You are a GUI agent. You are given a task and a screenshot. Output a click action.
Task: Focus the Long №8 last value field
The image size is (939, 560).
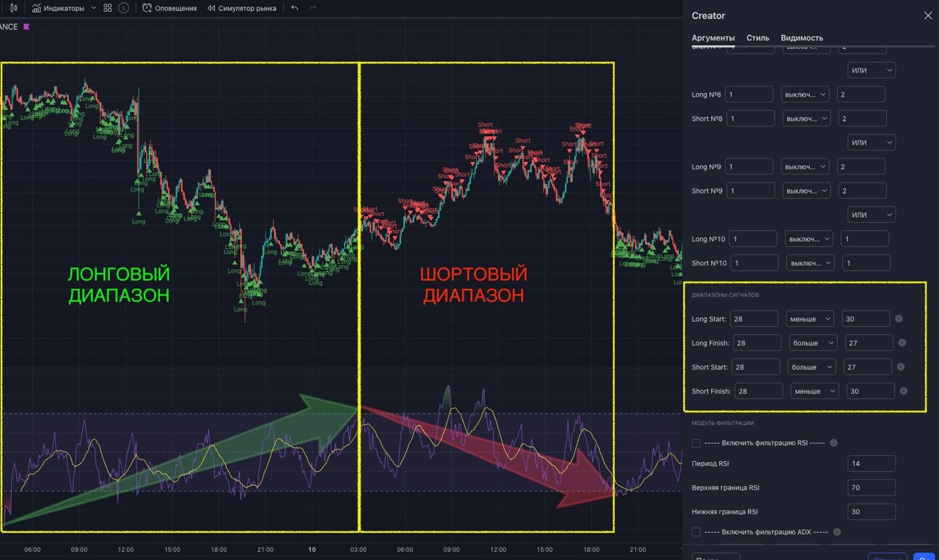(x=862, y=95)
